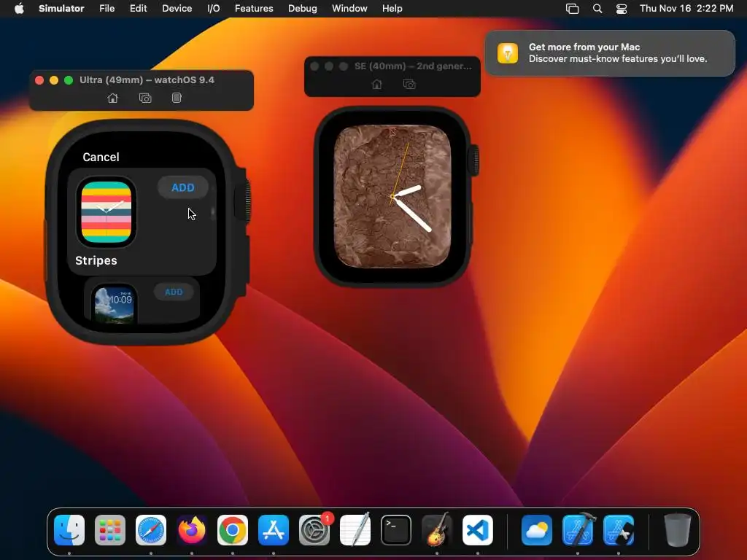Screen dimensions: 747x560
Task: Click screenshot icon in SE watch window
Action: point(409,85)
